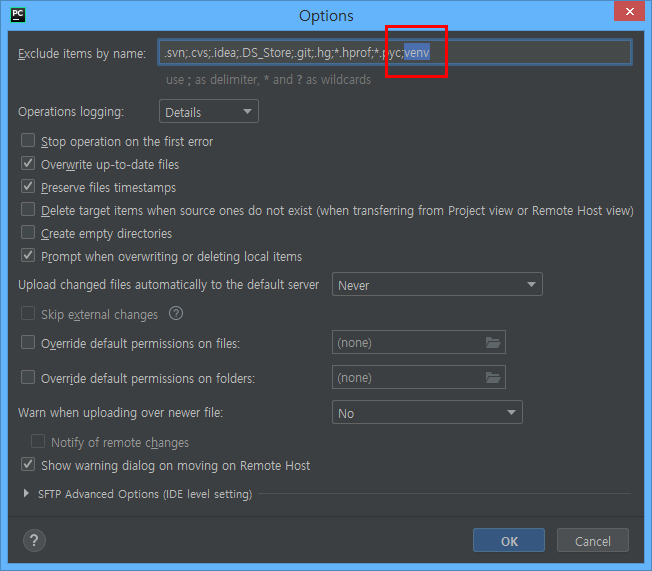The height and width of the screenshot is (571, 652).
Task: Close the Options dialog
Action: click(x=630, y=11)
